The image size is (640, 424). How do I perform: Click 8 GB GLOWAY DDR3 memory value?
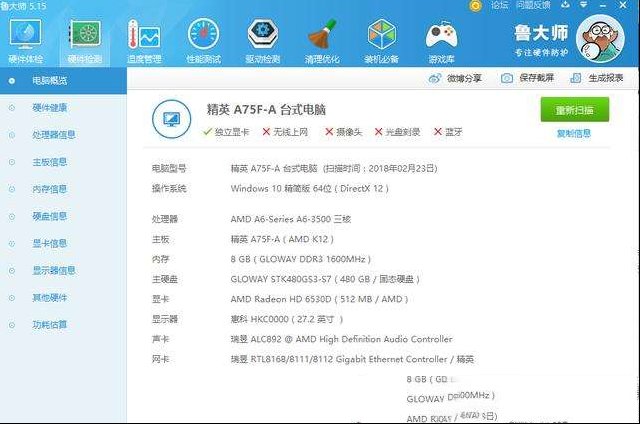[301, 259]
